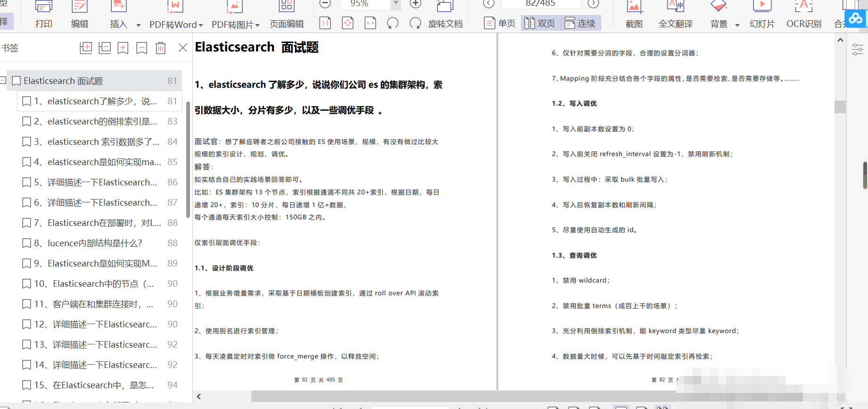Click the fit page icon
This screenshot has width=868, height=409.
[348, 23]
